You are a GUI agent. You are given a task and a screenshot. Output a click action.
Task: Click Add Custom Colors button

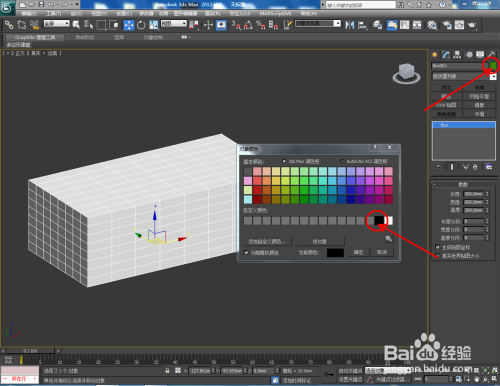[x=269, y=241]
